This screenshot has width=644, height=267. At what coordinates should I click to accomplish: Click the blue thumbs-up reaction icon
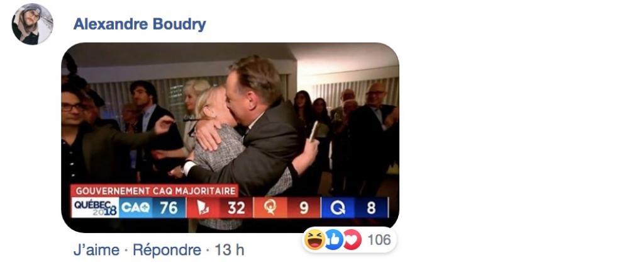[x=333, y=239]
